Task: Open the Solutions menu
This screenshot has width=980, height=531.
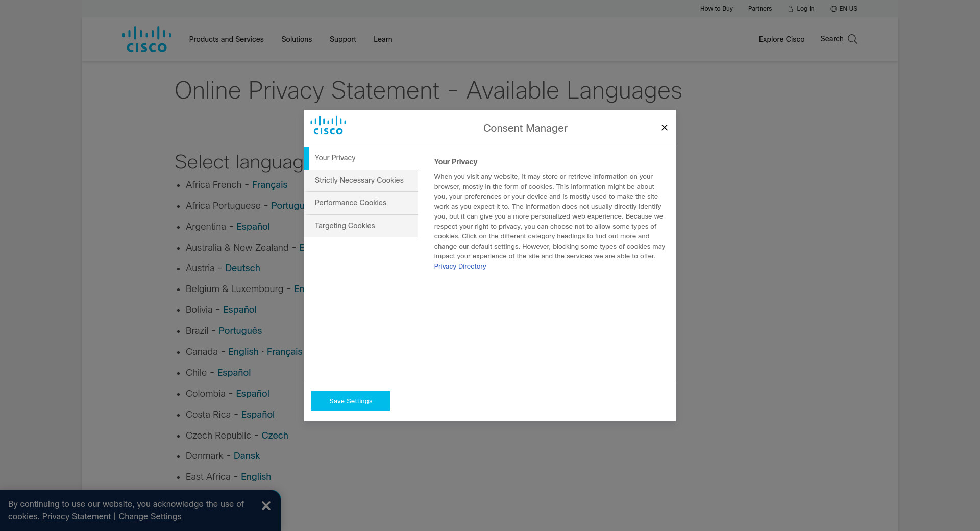Action: tap(297, 39)
